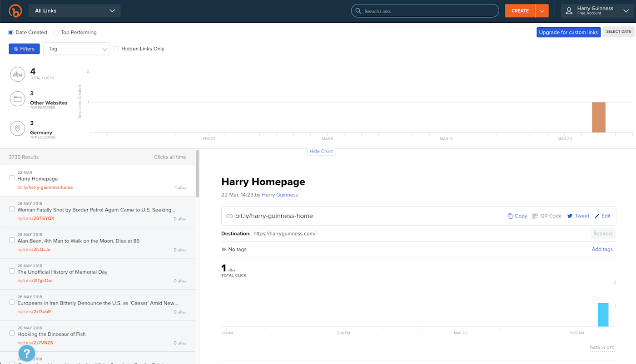The width and height of the screenshot is (636, 364).
Task: Generate a QR Code for the link
Action: coord(547,216)
